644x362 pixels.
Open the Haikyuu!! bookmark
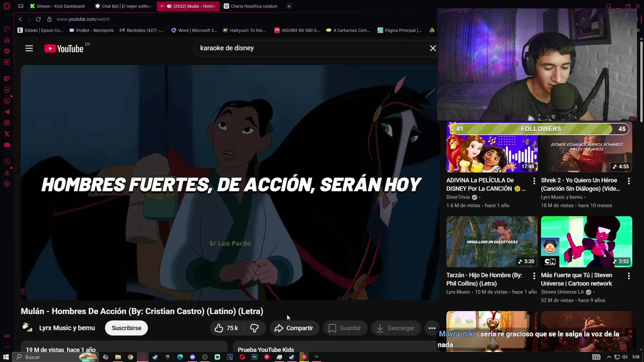[x=245, y=30]
